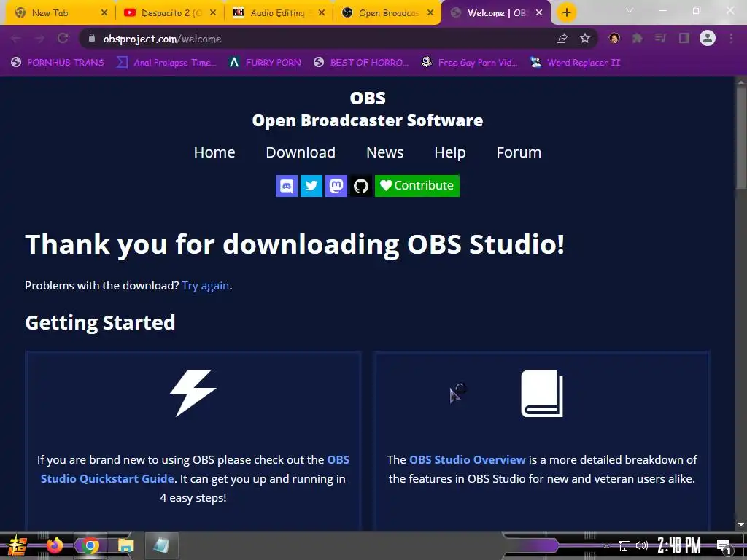
Task: Go to the Home nav link
Action: [214, 152]
